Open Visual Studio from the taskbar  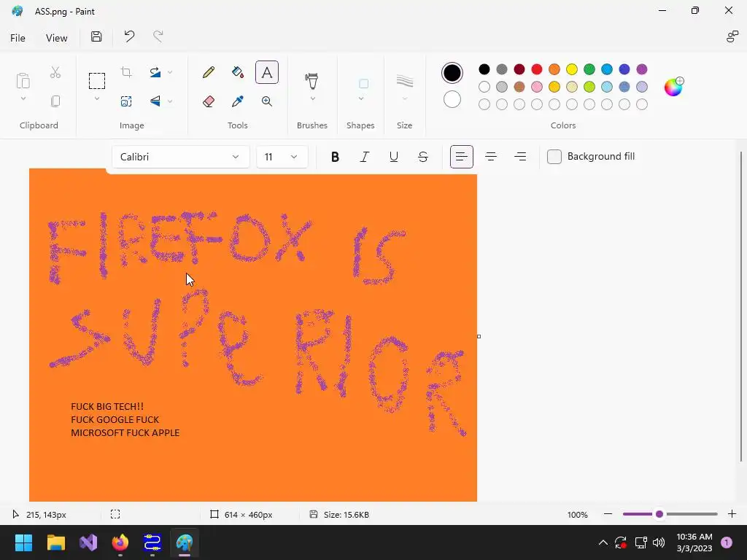[x=88, y=542]
